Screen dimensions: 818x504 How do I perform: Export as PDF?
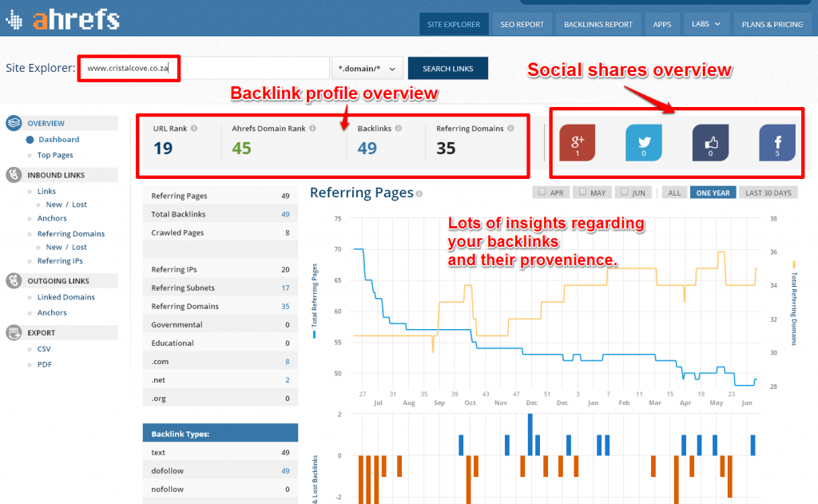coord(45,364)
